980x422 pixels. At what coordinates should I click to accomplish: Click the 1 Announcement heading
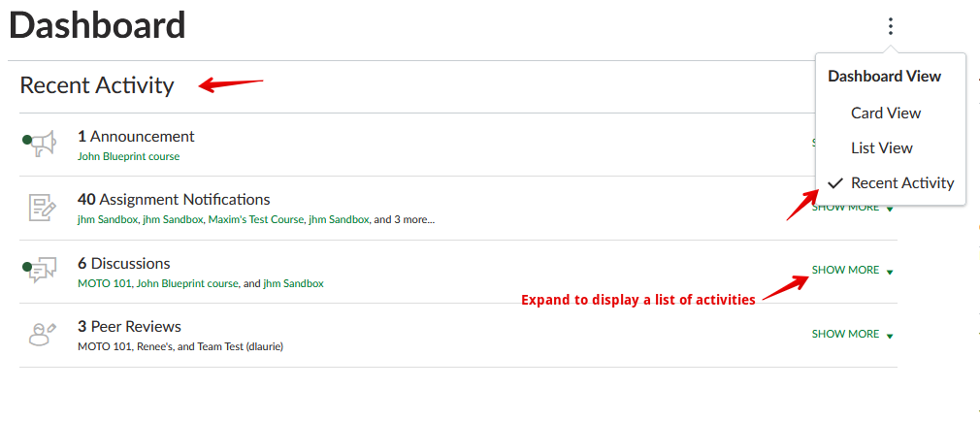[136, 137]
